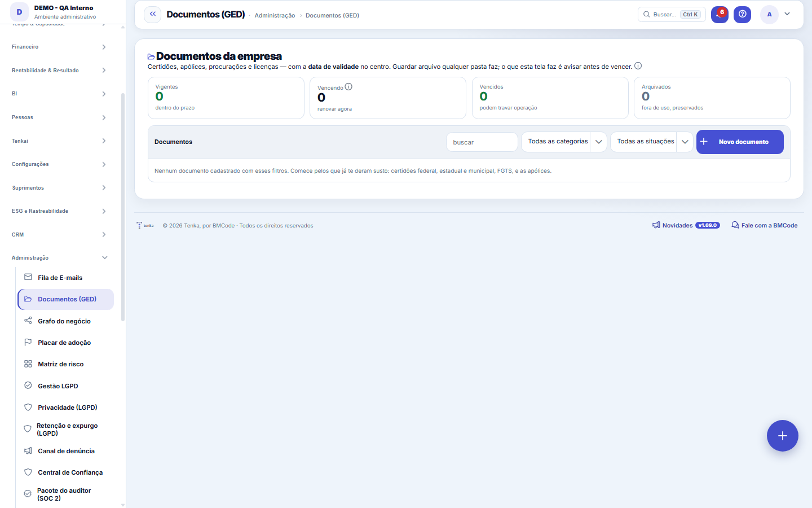The height and width of the screenshot is (508, 812).
Task: Expand the BI sidebar section
Action: (59, 94)
